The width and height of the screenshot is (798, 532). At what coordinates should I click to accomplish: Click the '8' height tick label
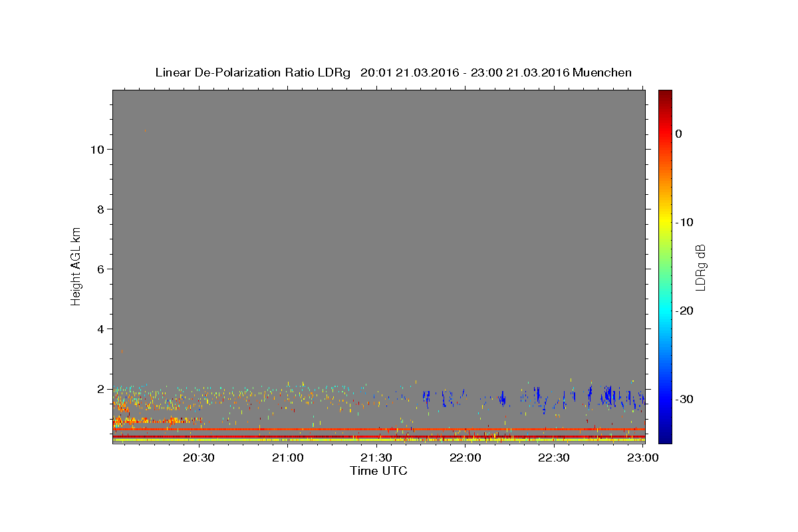tap(99, 209)
